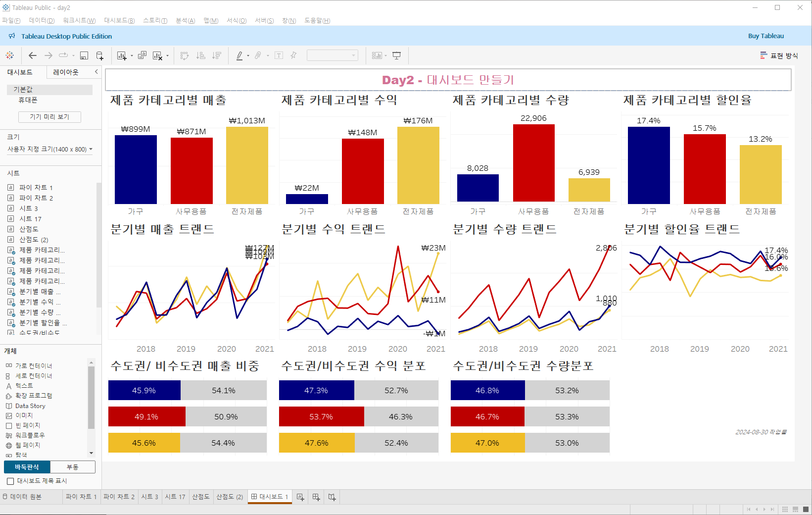This screenshot has height=515, width=812.
Task: Select 휴대폰 device layout
Action: point(28,100)
